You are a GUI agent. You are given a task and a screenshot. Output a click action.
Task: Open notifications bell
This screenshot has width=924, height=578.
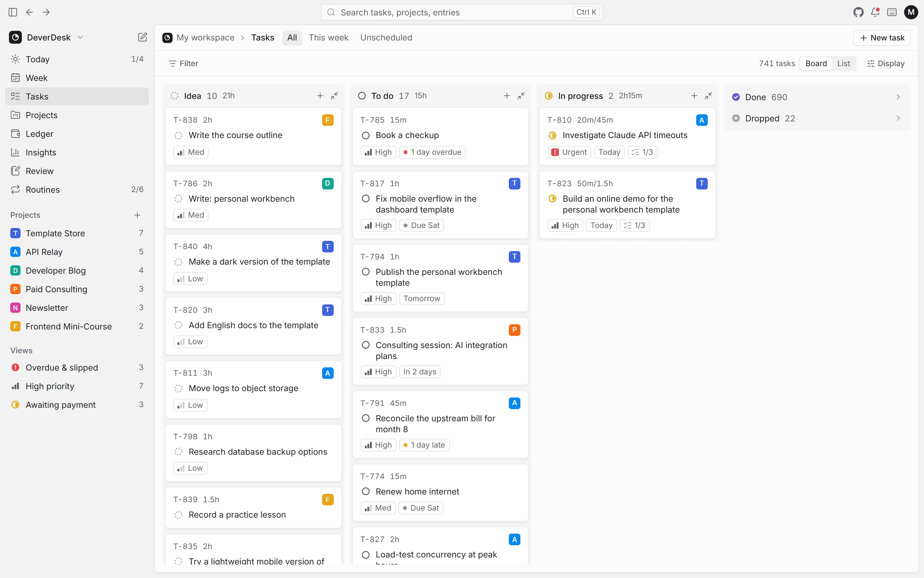pyautogui.click(x=875, y=12)
